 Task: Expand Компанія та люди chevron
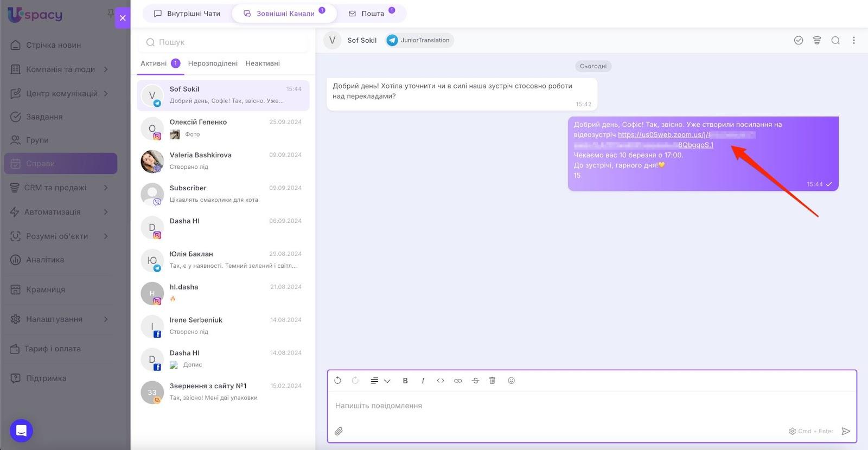[106, 69]
